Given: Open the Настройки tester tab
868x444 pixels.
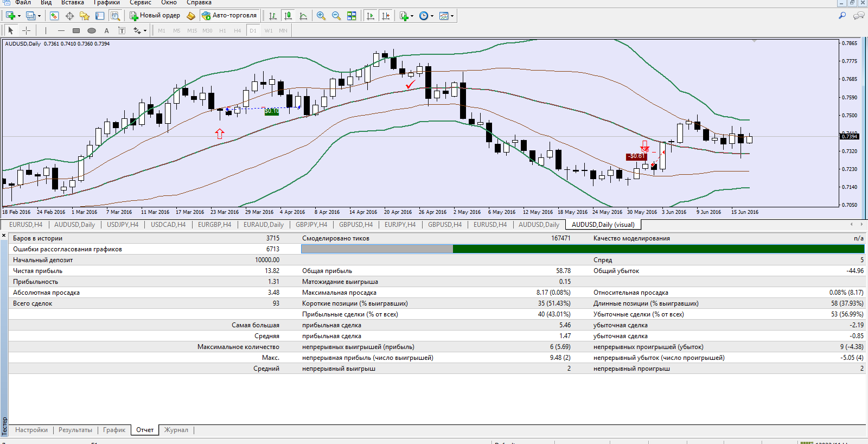Looking at the screenshot, I should 31,430.
